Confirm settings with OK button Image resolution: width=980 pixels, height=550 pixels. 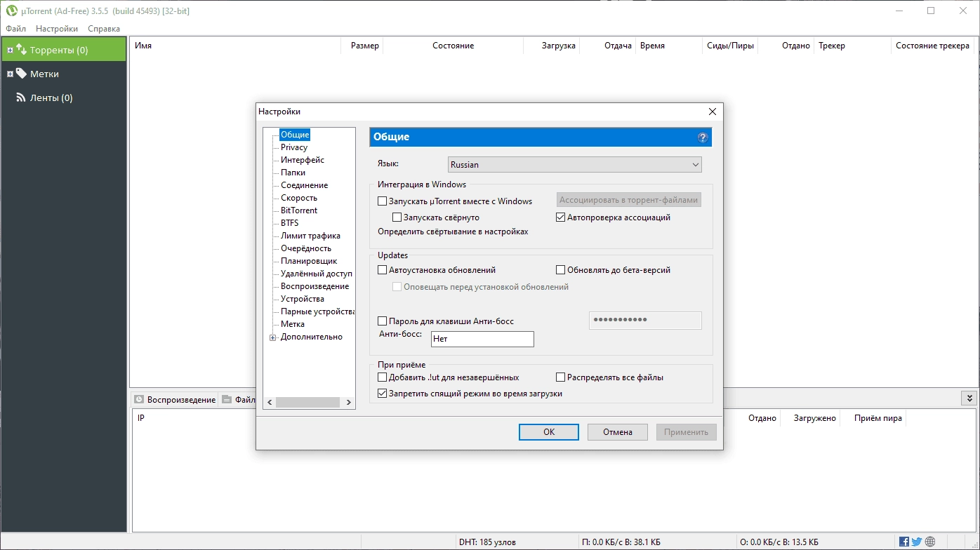tap(549, 432)
